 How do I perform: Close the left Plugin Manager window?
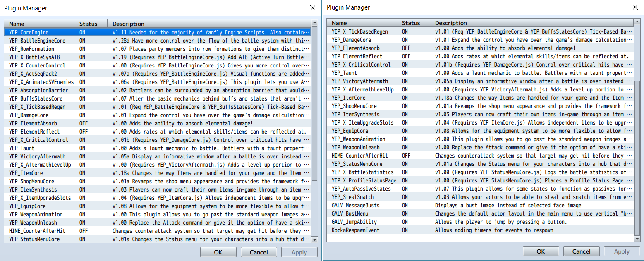pyautogui.click(x=312, y=8)
